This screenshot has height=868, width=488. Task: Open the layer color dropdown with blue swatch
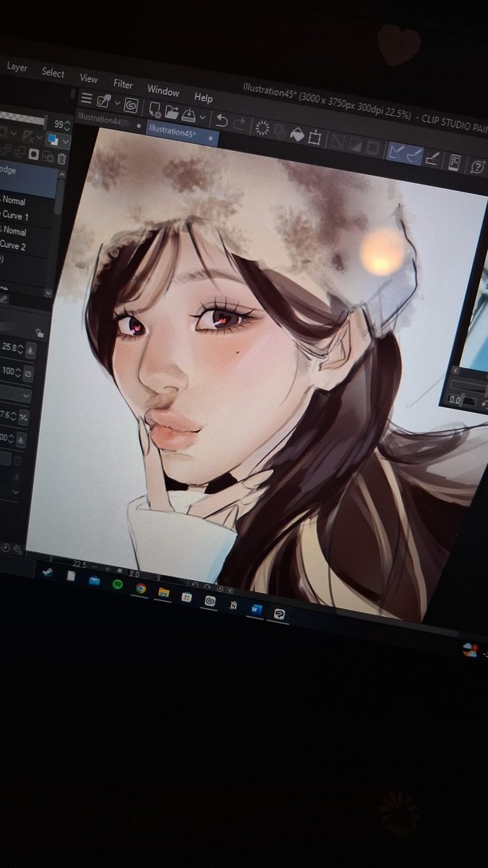point(59,140)
